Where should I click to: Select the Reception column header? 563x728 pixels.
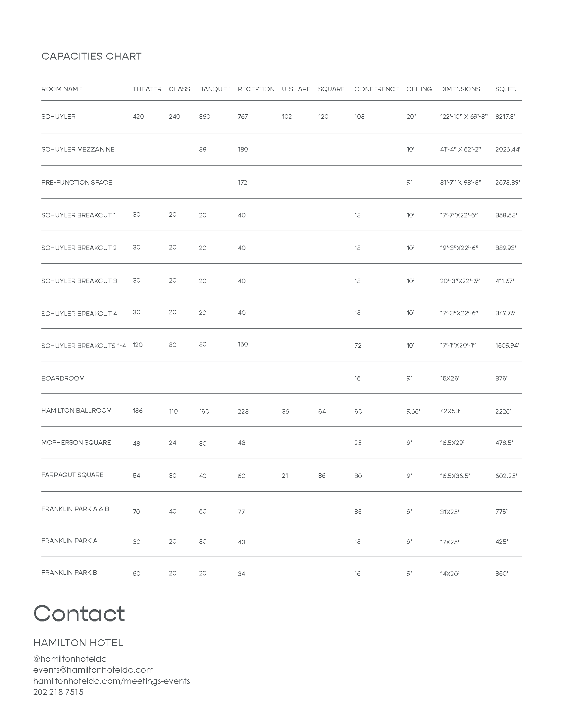click(x=256, y=89)
